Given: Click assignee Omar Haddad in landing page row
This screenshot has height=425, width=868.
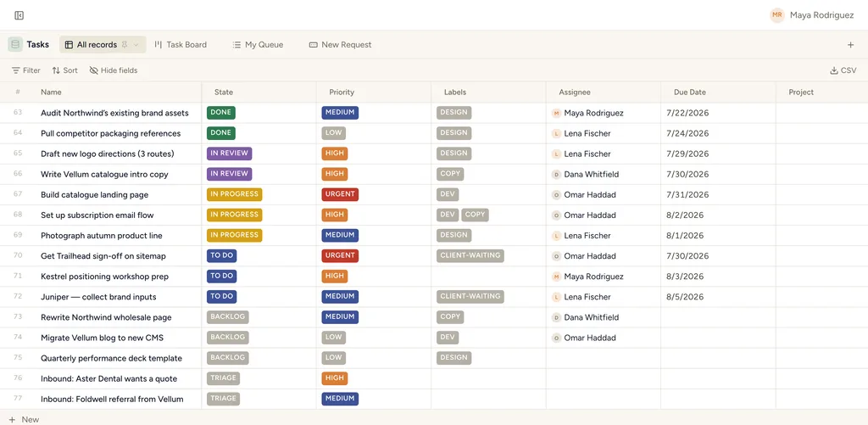Looking at the screenshot, I should [584, 195].
